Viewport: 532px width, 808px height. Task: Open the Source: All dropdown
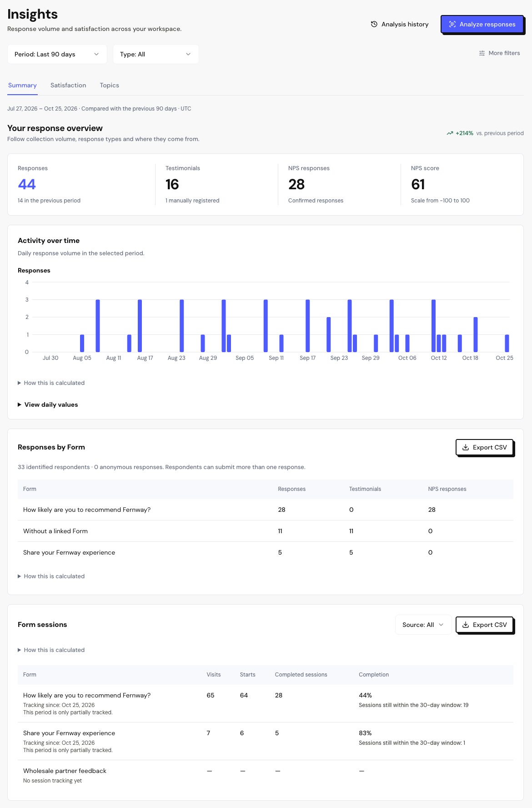pyautogui.click(x=423, y=625)
